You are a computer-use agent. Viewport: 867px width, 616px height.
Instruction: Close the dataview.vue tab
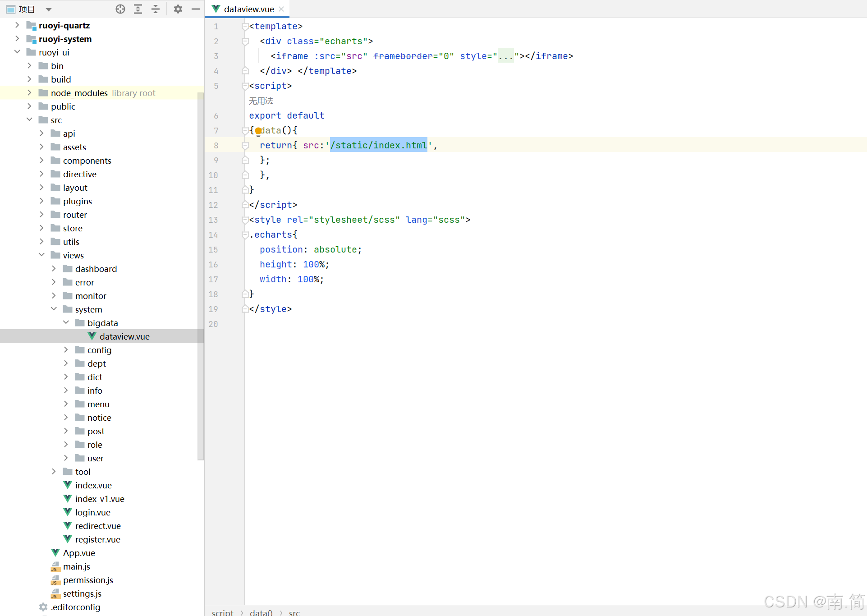tap(281, 9)
